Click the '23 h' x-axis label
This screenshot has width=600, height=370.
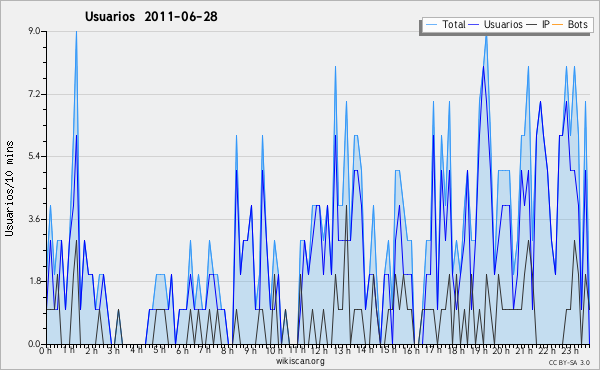point(569,350)
